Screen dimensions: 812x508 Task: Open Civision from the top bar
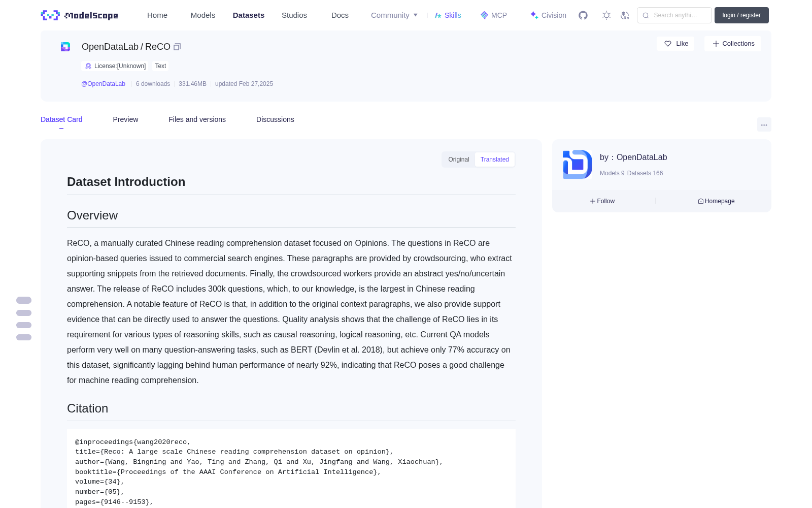(548, 15)
